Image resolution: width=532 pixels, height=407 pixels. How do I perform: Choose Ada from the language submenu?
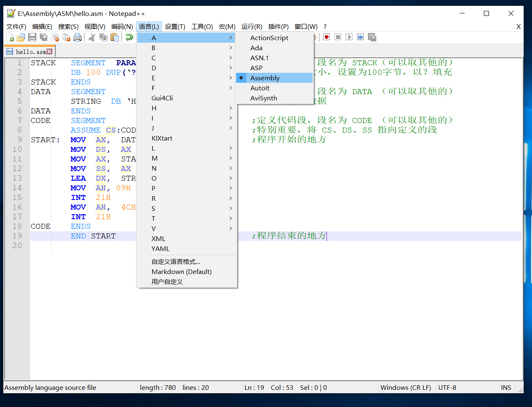tap(275, 48)
